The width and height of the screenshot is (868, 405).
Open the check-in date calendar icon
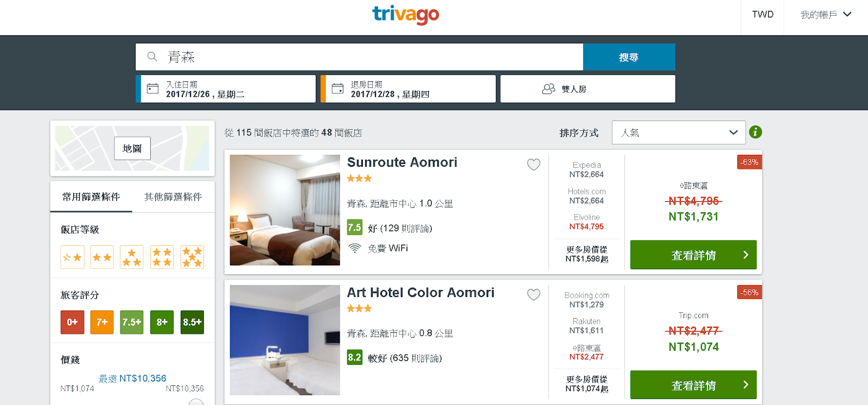[x=153, y=88]
